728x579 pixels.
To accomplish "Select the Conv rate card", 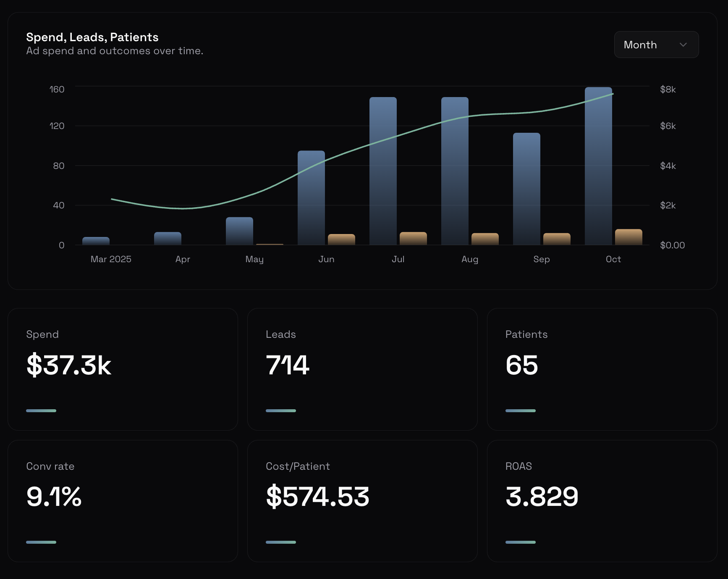I will point(123,501).
